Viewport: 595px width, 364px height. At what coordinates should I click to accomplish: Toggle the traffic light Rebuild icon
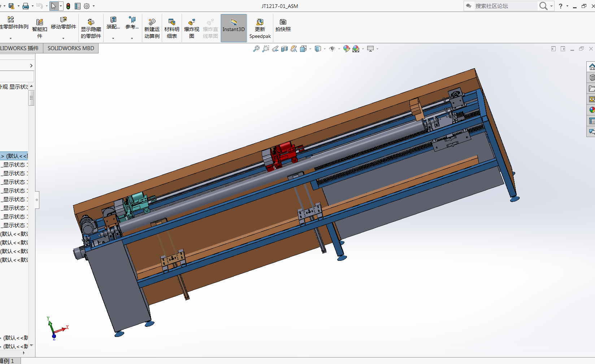[68, 6]
